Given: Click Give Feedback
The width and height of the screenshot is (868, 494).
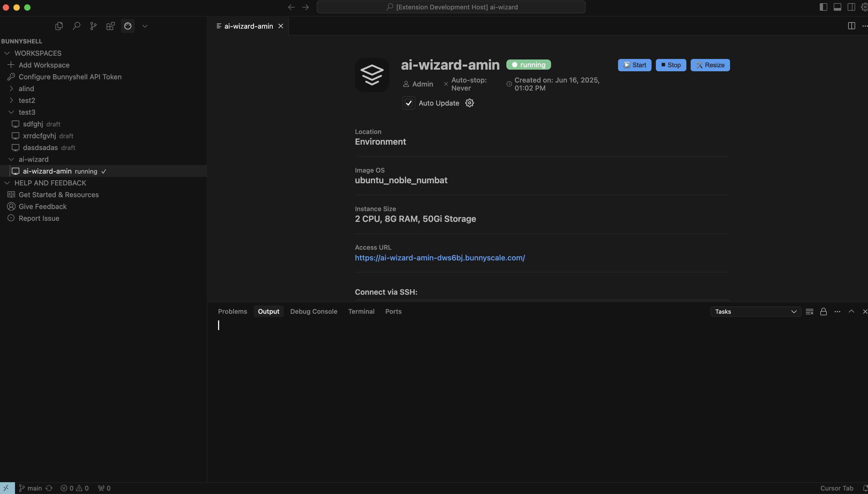Looking at the screenshot, I should tap(42, 206).
